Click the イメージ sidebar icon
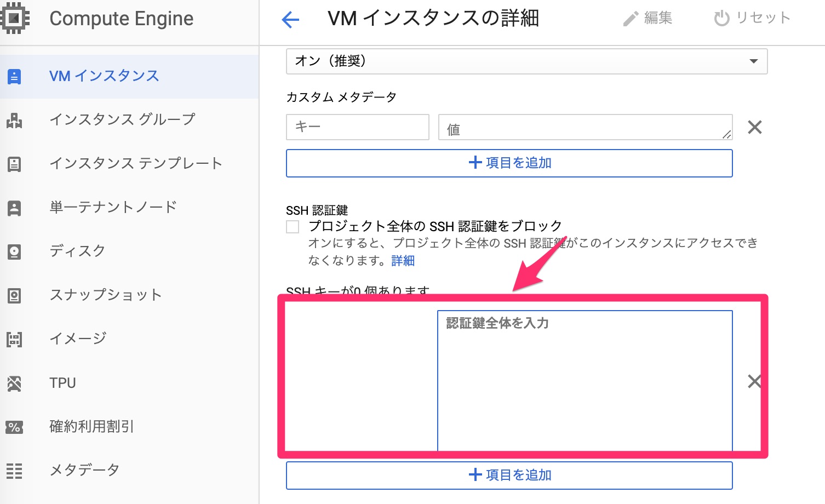The height and width of the screenshot is (504, 825). pyautogui.click(x=14, y=339)
